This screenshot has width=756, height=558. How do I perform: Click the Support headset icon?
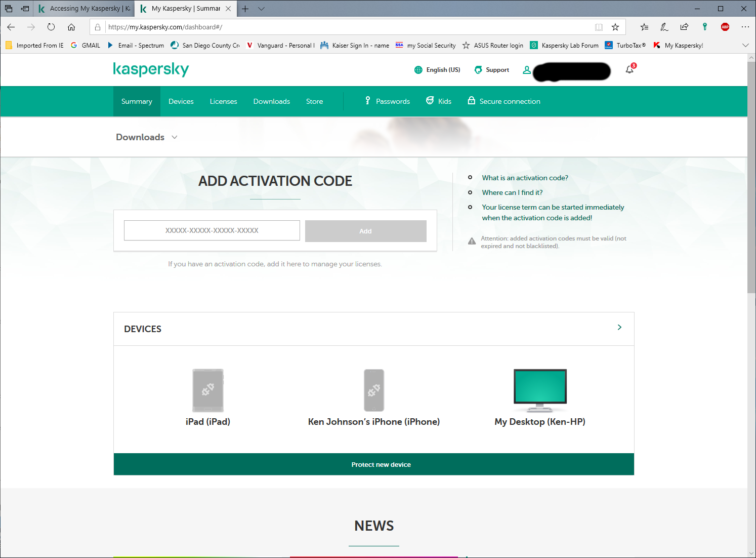point(478,70)
